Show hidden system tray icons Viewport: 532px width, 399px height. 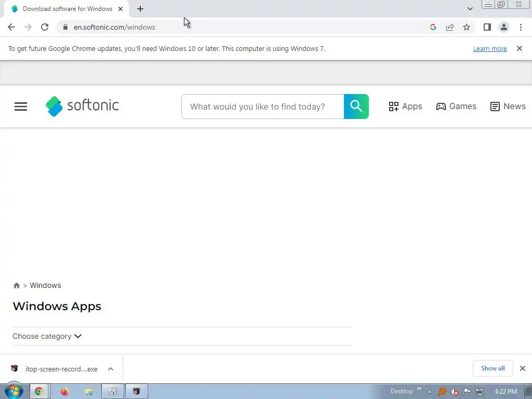click(429, 392)
